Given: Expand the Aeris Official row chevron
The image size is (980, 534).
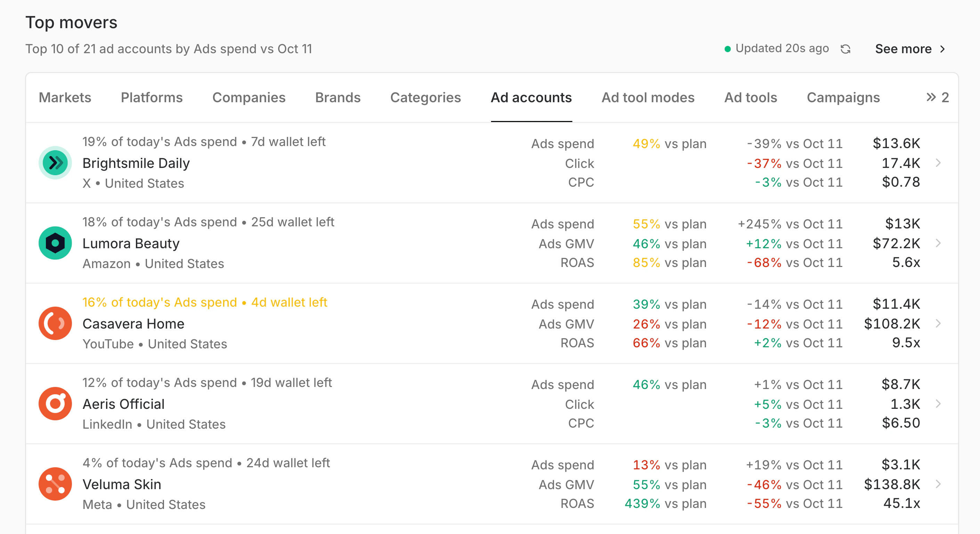Looking at the screenshot, I should coord(938,404).
